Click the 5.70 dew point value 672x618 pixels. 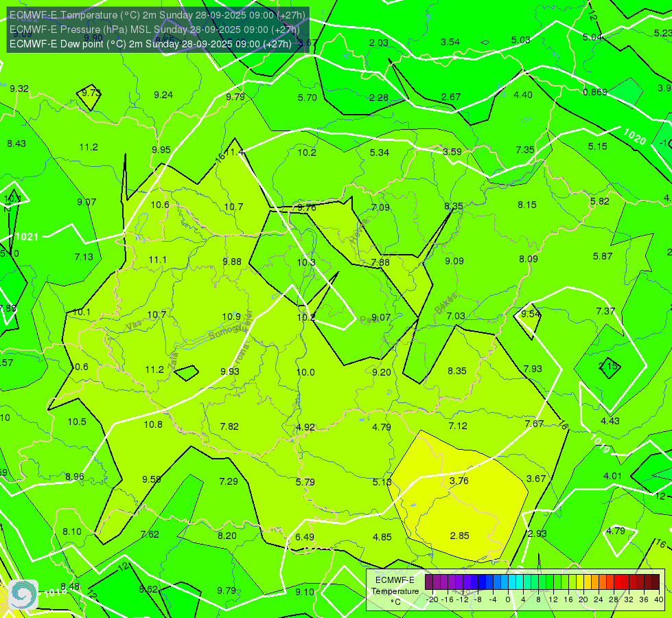[308, 98]
